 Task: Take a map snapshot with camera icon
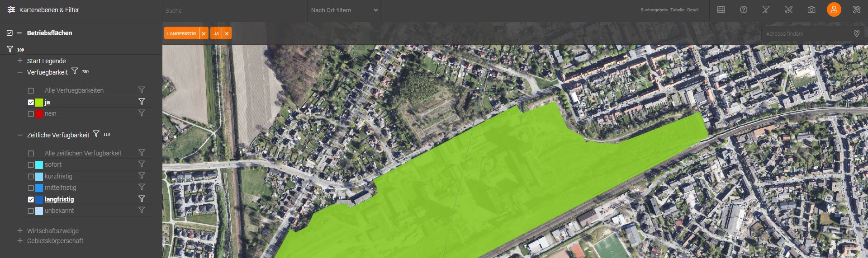(x=811, y=9)
